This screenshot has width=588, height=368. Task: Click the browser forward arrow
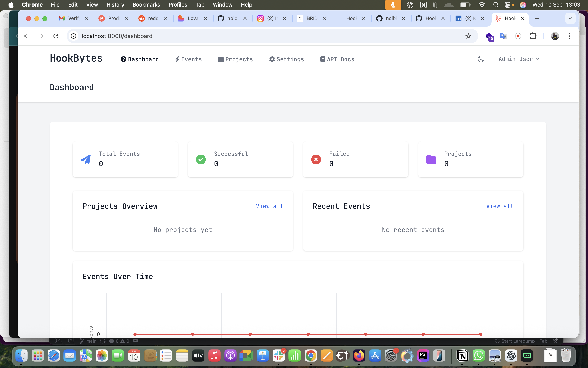(x=41, y=36)
